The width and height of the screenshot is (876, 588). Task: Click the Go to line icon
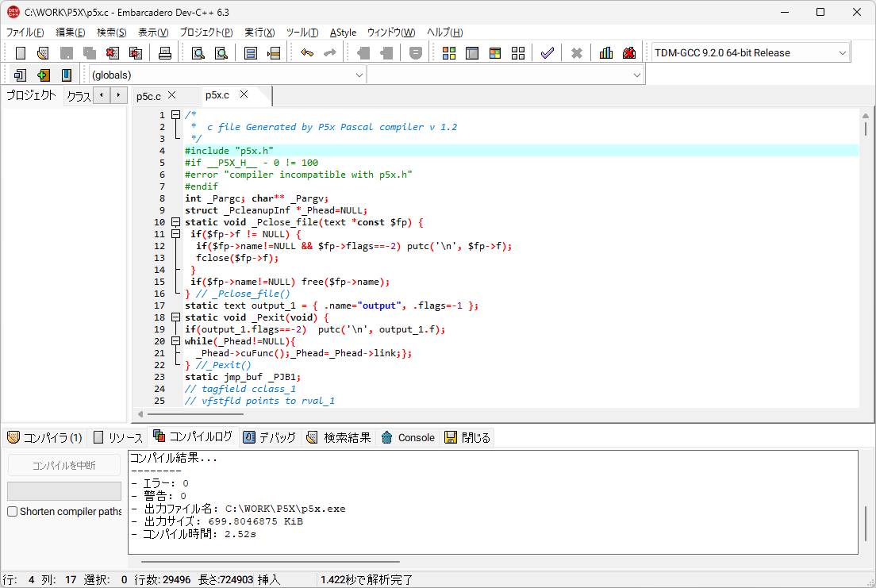tap(274, 53)
